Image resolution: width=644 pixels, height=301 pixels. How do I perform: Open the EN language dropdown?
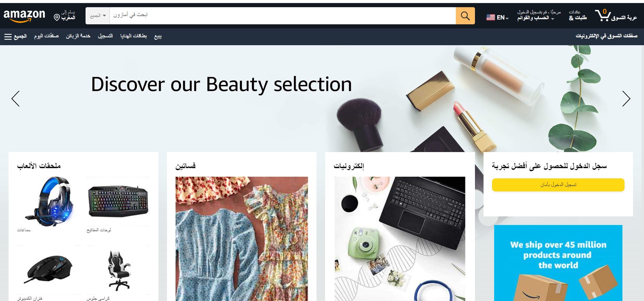502,17
